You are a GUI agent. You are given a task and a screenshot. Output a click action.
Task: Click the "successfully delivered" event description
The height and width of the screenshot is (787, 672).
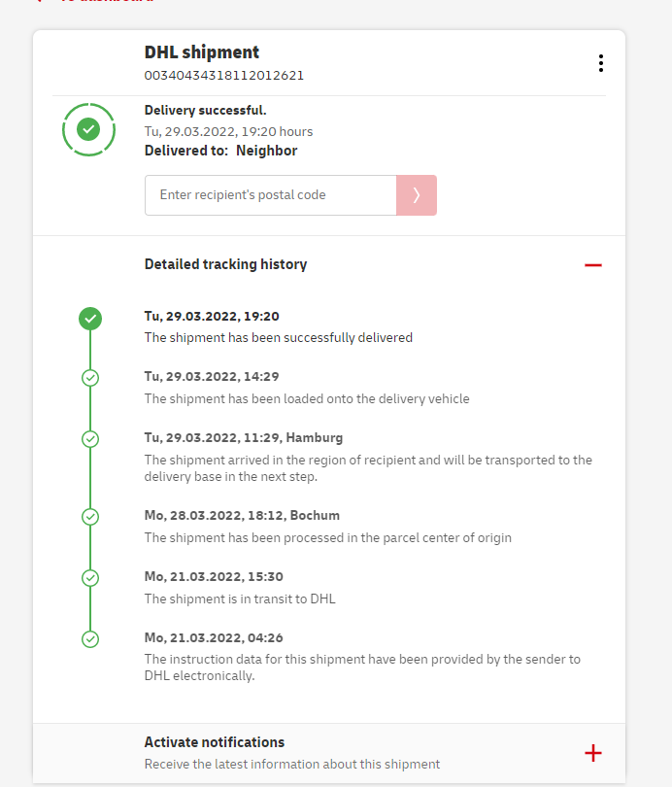(x=279, y=338)
